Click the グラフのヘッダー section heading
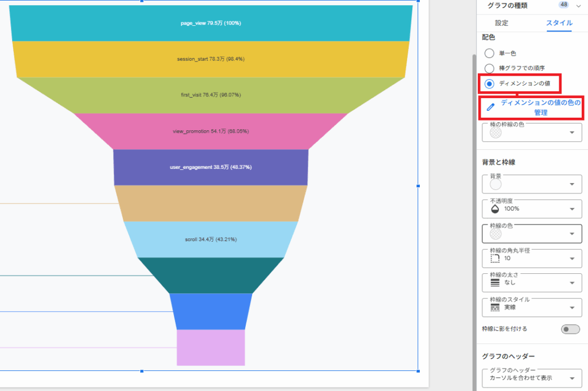This screenshot has height=391, width=588. click(x=508, y=356)
